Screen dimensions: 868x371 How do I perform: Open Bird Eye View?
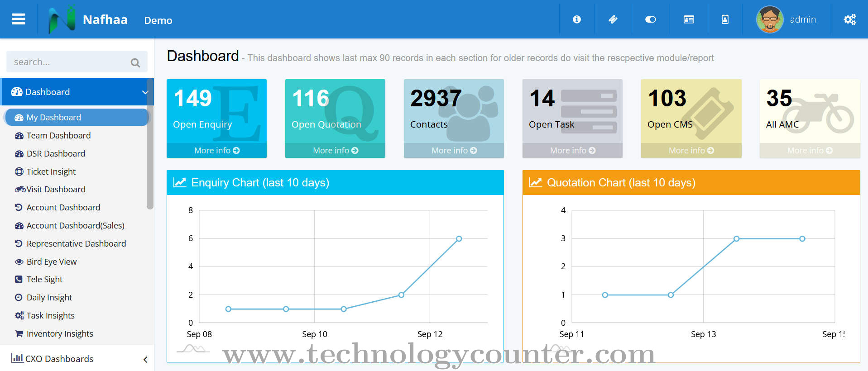point(51,262)
